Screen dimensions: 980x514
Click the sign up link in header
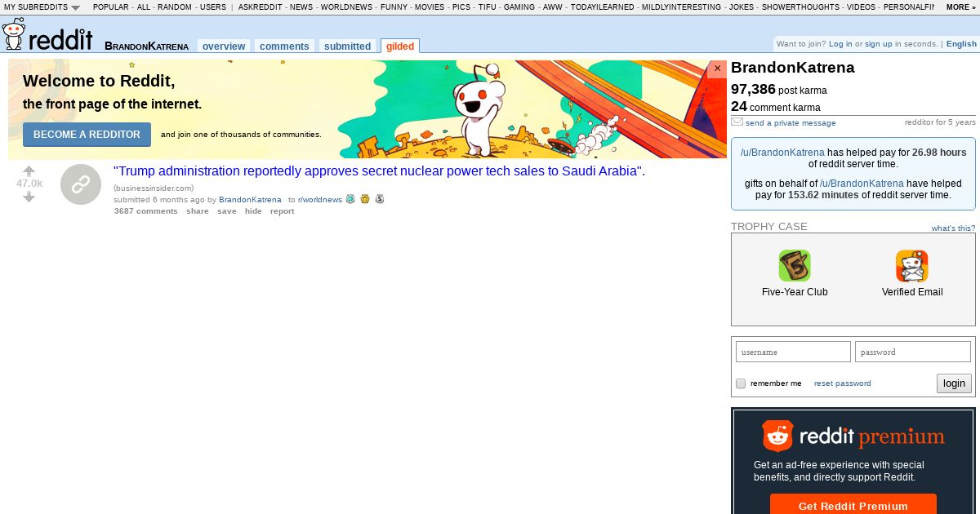coord(879,44)
